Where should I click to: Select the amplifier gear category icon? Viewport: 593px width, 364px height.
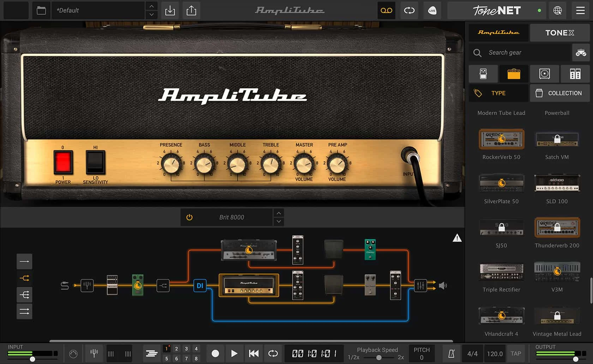(x=514, y=74)
